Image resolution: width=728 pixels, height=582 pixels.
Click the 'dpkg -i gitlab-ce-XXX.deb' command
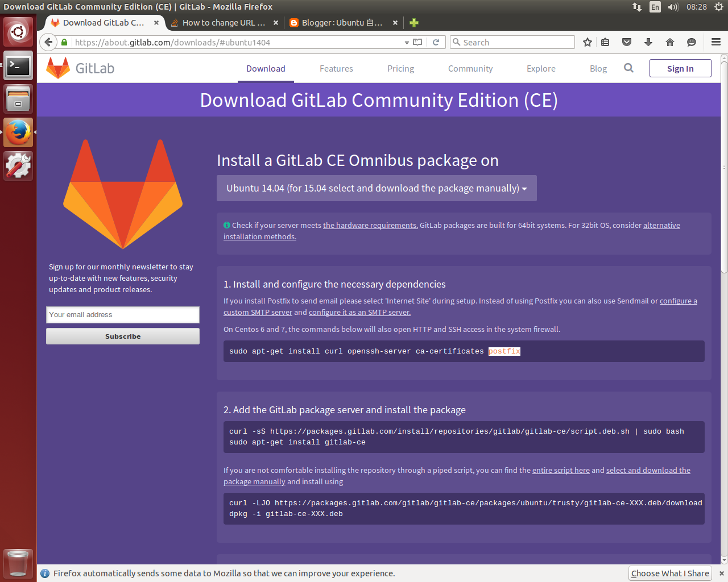286,514
